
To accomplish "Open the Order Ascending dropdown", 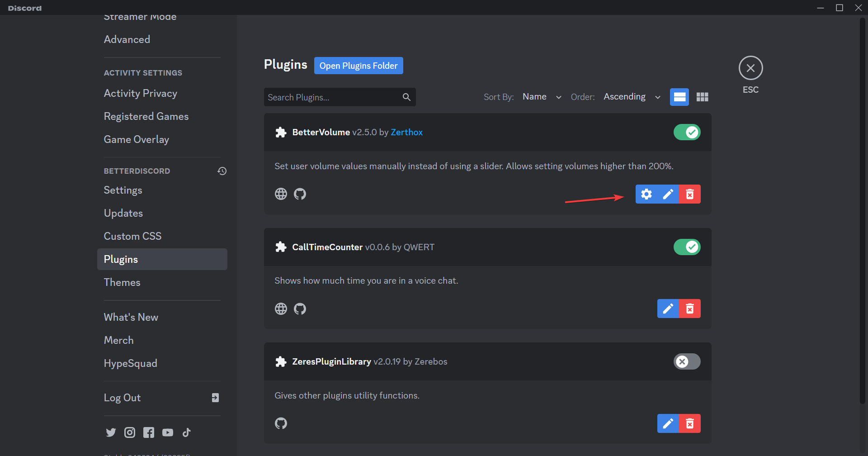I will click(x=632, y=97).
